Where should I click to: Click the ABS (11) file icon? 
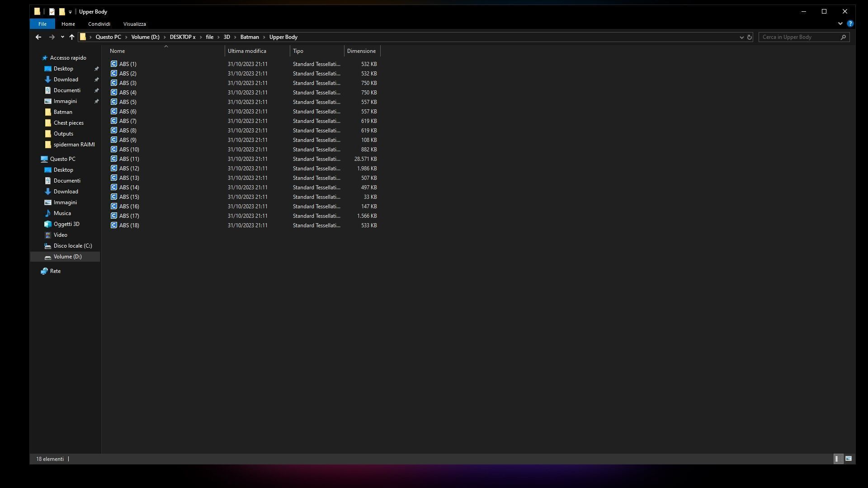tap(114, 159)
